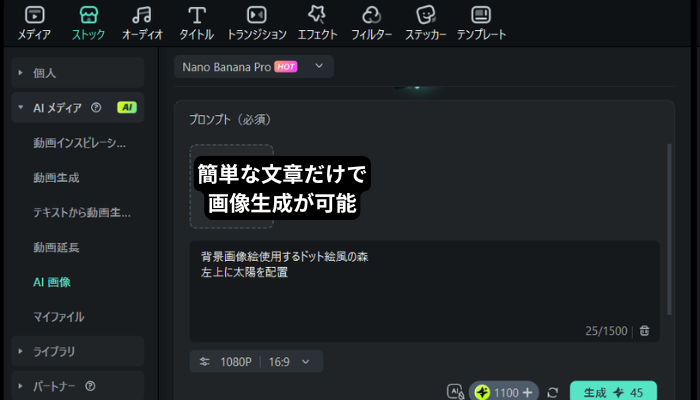Click the テンプレート (Templates) icon
The image size is (700, 400).
481,22
